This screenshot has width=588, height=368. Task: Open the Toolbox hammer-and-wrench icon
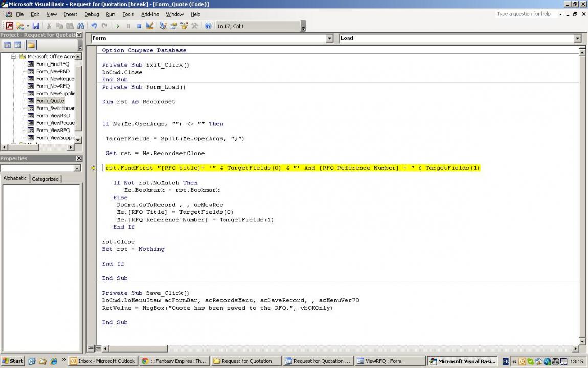195,26
